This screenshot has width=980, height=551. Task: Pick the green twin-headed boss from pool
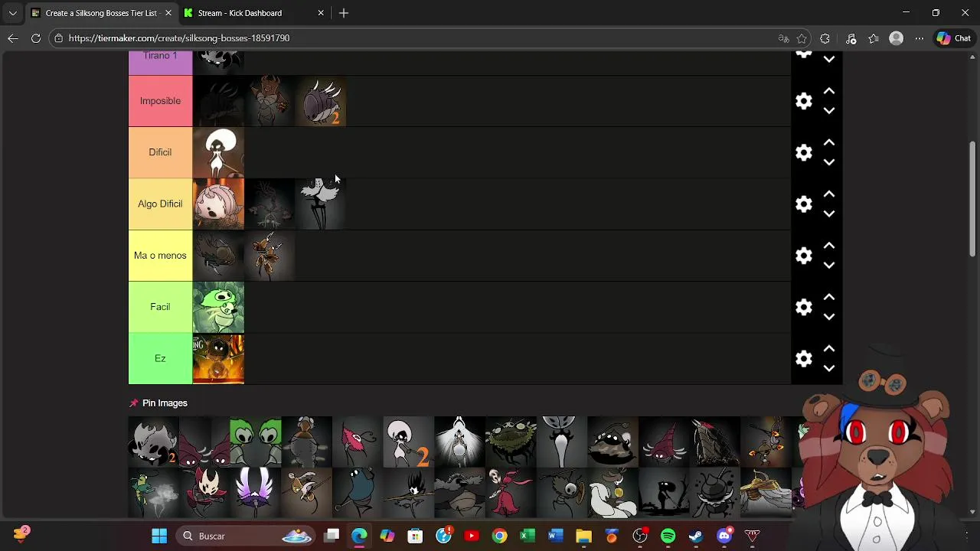pos(256,442)
